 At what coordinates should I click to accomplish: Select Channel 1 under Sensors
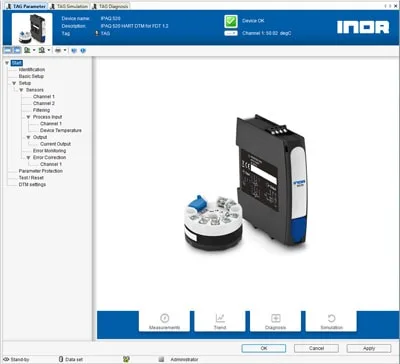44,97
